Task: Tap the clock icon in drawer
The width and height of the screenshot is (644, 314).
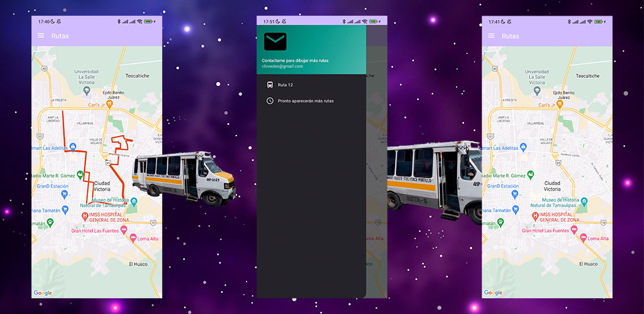Action: point(270,100)
